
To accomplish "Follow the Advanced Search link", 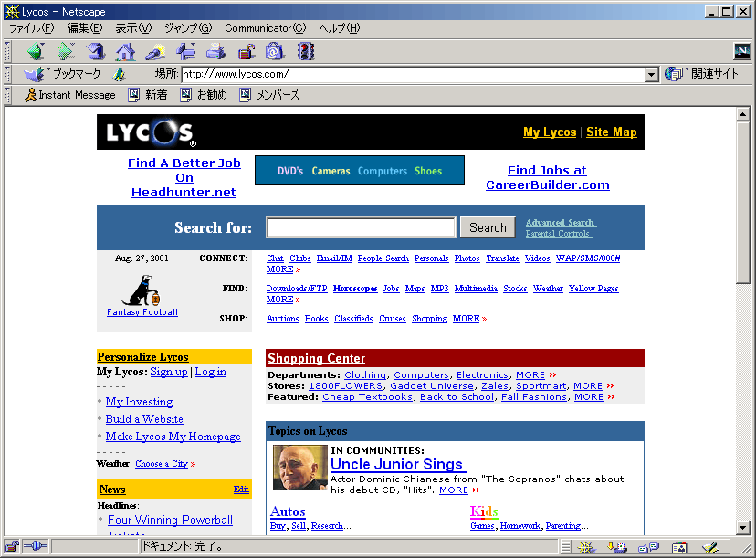I will tap(561, 222).
